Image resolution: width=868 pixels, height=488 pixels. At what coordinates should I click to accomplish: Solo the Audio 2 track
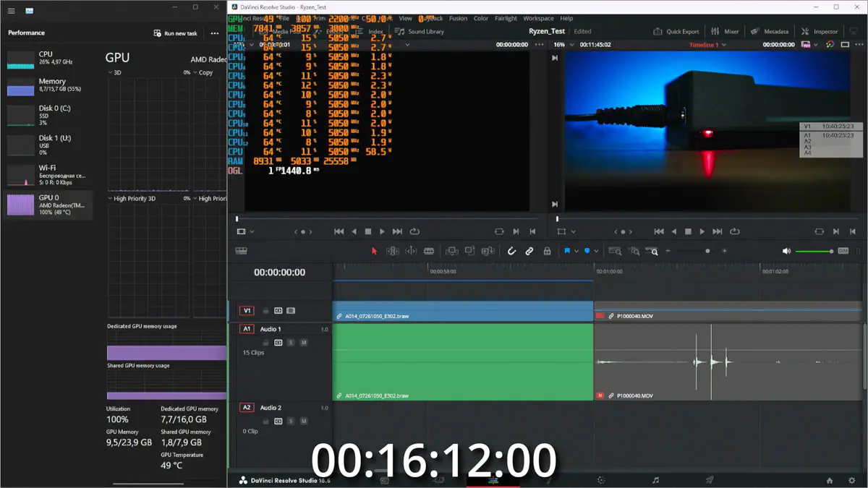coord(291,421)
